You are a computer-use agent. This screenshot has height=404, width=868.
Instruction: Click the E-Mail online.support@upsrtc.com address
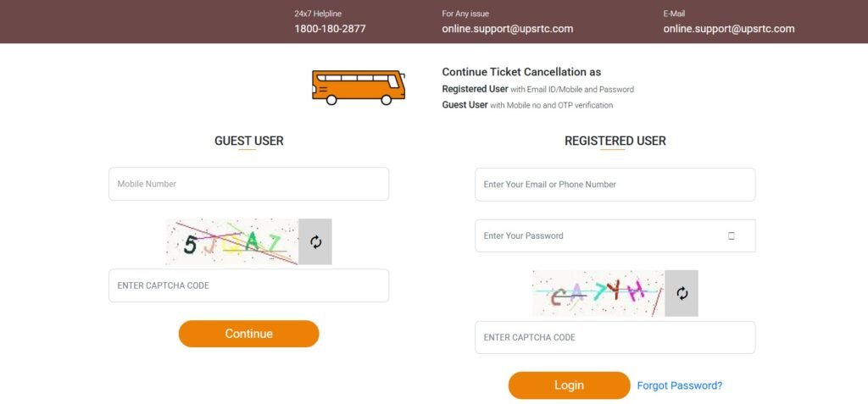(729, 29)
